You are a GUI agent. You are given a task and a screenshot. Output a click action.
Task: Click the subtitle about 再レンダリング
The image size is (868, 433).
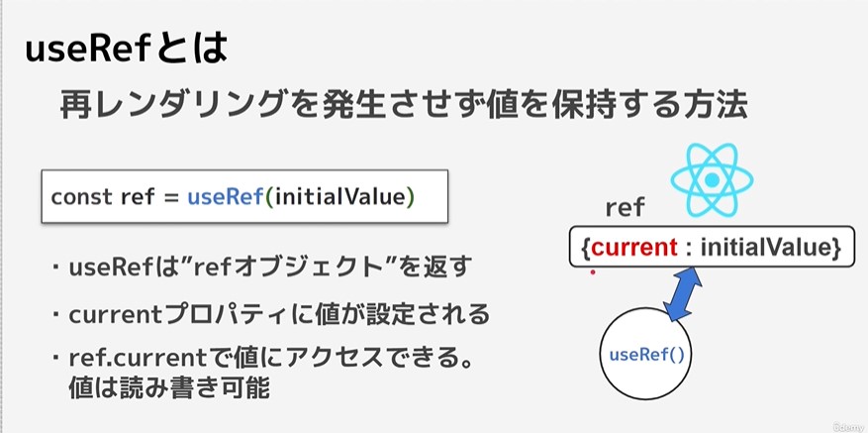pyautogui.click(x=400, y=106)
